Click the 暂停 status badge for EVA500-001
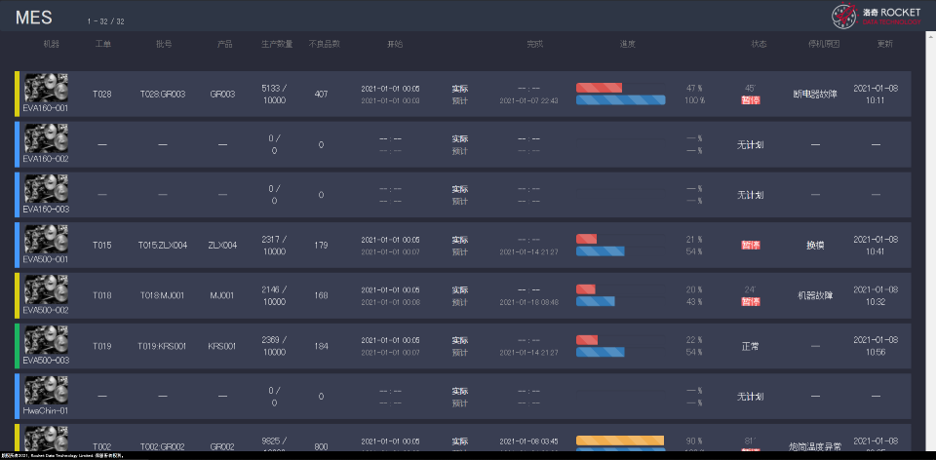Screen dimensions: 936x460 (x=750, y=245)
